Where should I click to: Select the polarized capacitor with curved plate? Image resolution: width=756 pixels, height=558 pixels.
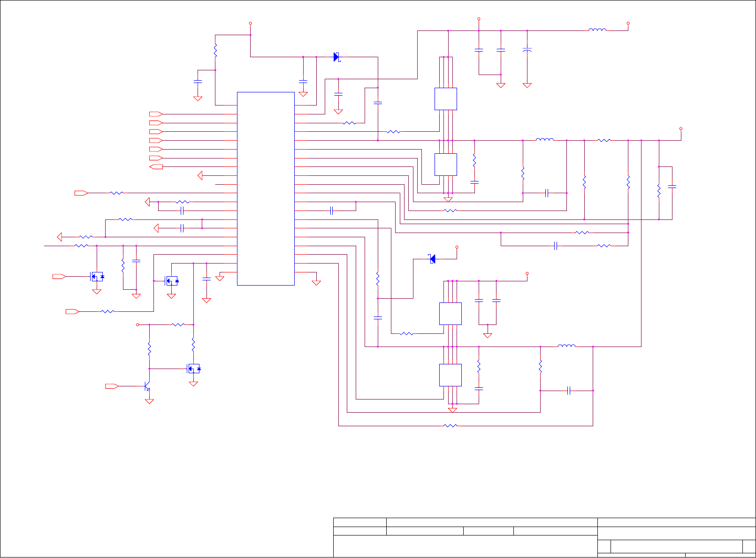coord(527,49)
